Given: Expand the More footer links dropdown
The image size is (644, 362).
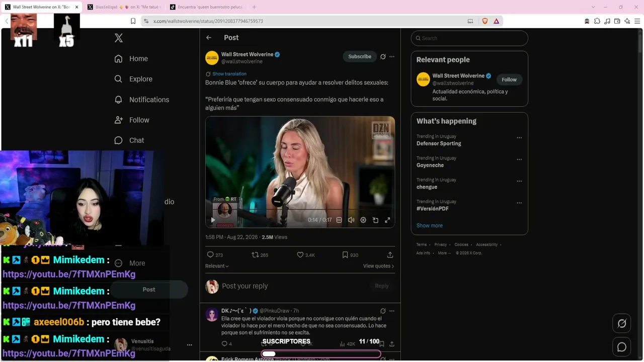Looking at the screenshot, I should [x=443, y=253].
